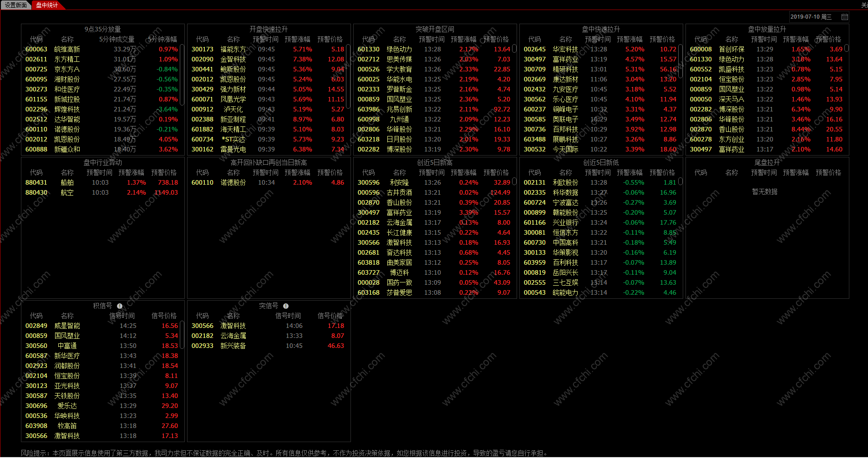Click the 盘中放量拉升 panel scrollbar thumb
This screenshot has width=868, height=458.
[x=847, y=48]
